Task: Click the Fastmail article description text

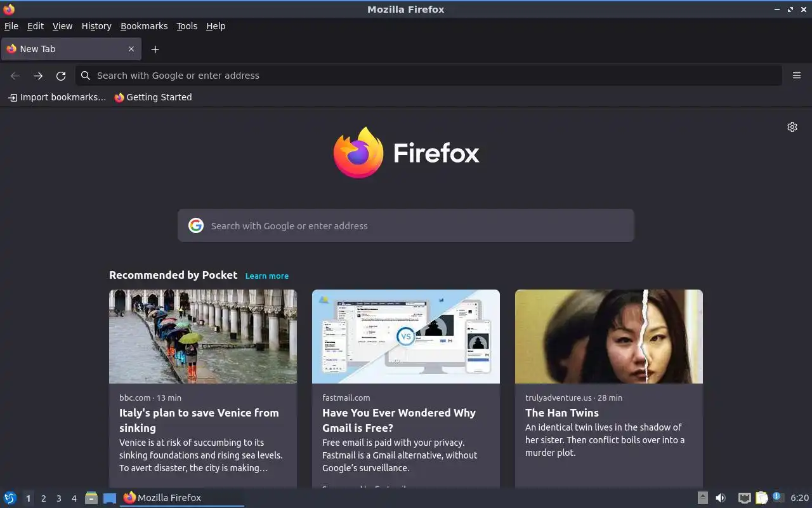Action: 400,455
